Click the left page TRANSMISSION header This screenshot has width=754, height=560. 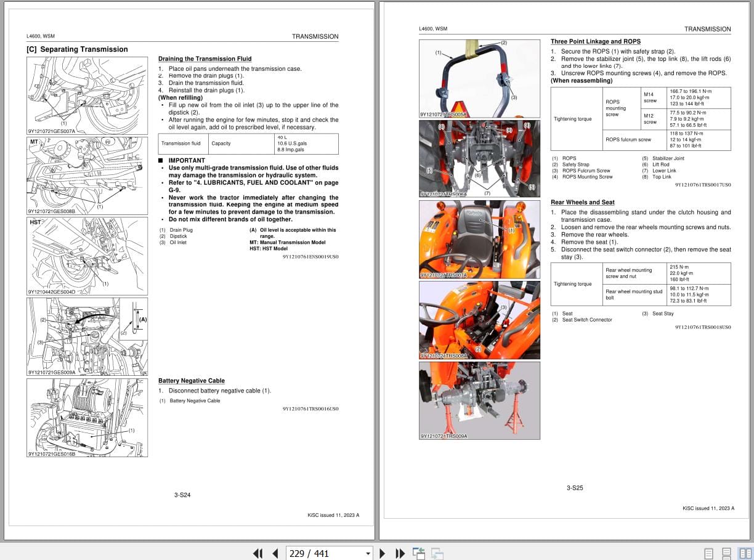pyautogui.click(x=315, y=36)
